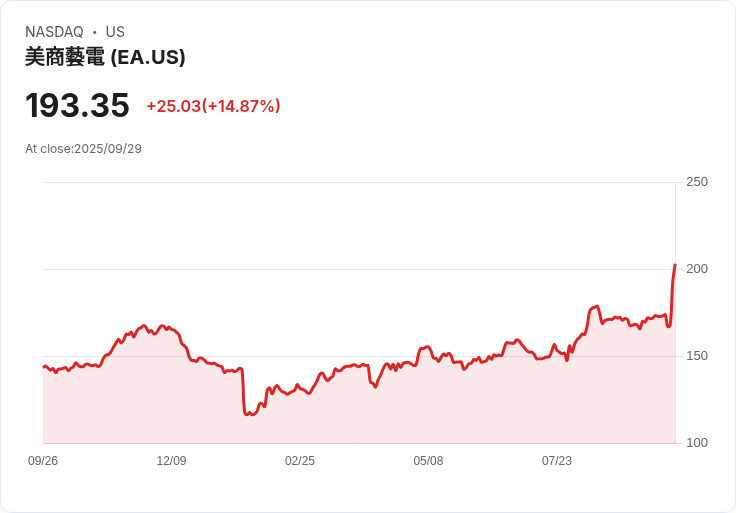This screenshot has height=513, width=736.
Task: Click the chart line's final spike endpoint
Action: point(675,265)
